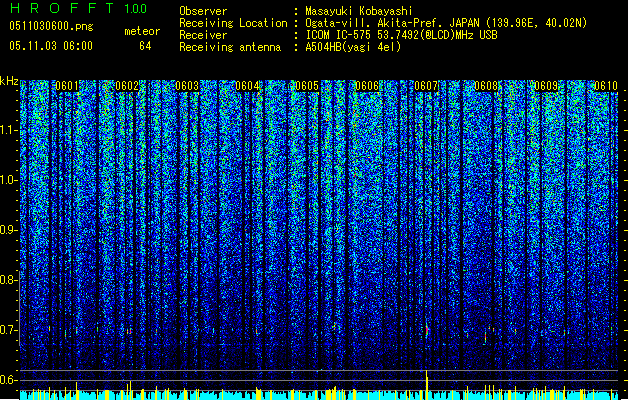This screenshot has height=400, width=629.
Task: Click the 0.7 kHz axis tick label
Action: coord(9,330)
